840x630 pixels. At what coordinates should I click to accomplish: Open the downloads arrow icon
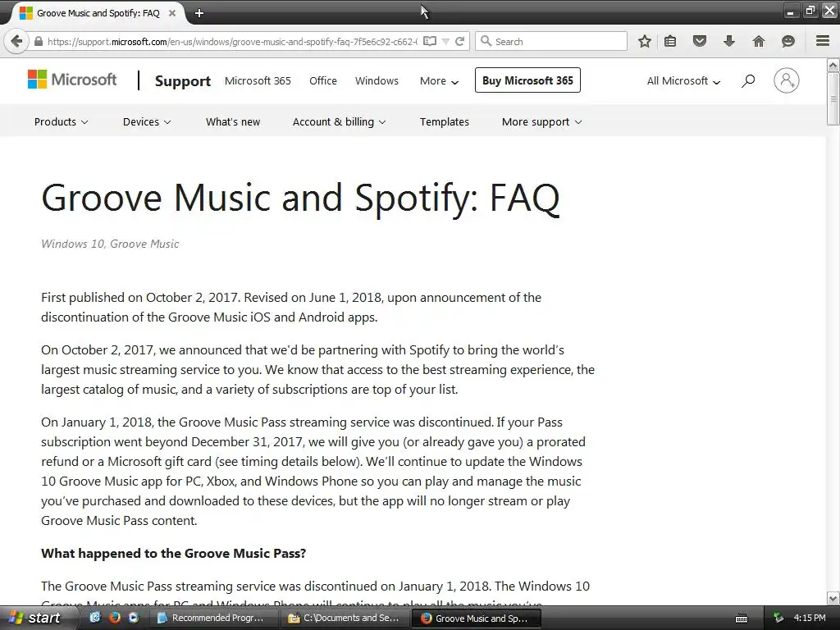click(x=729, y=41)
